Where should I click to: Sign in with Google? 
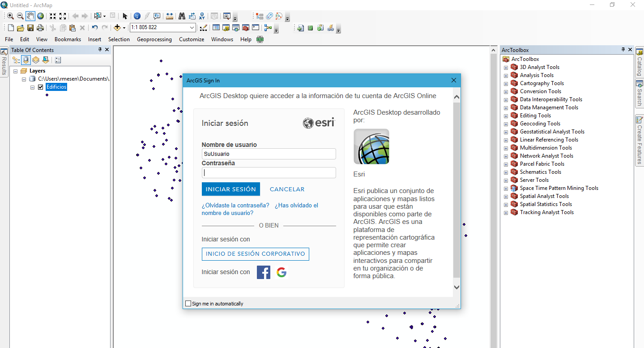[x=281, y=272]
